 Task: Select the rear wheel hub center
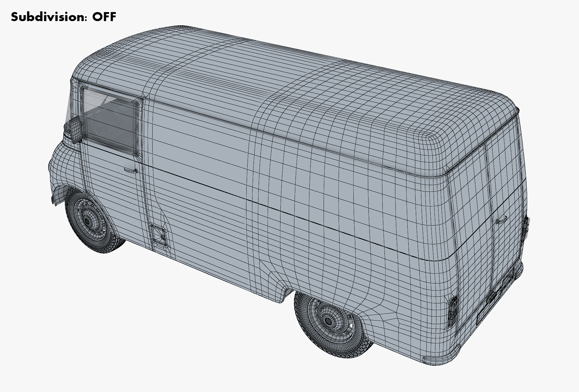[328, 321]
